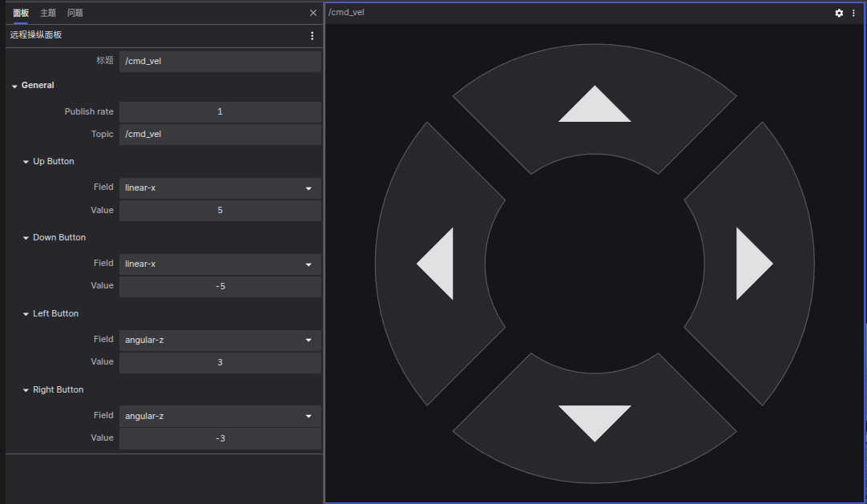This screenshot has height=504, width=867.
Task: Click the Topic input field
Action: click(220, 135)
